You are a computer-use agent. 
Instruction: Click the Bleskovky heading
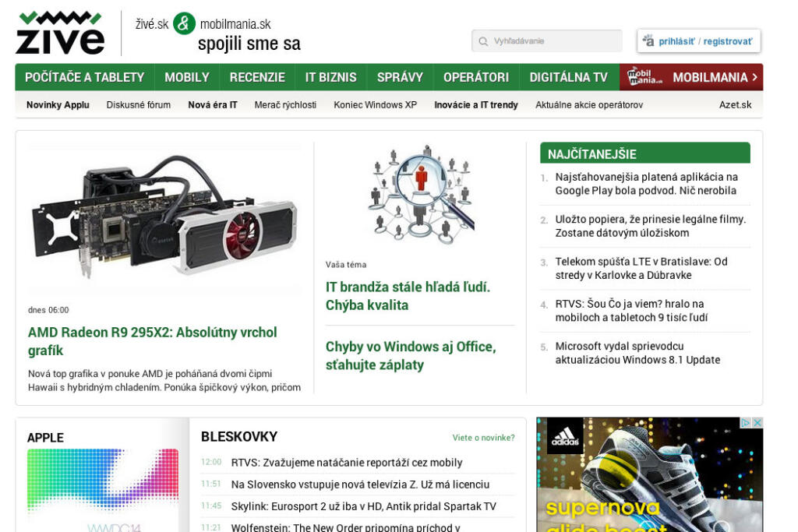tap(239, 436)
